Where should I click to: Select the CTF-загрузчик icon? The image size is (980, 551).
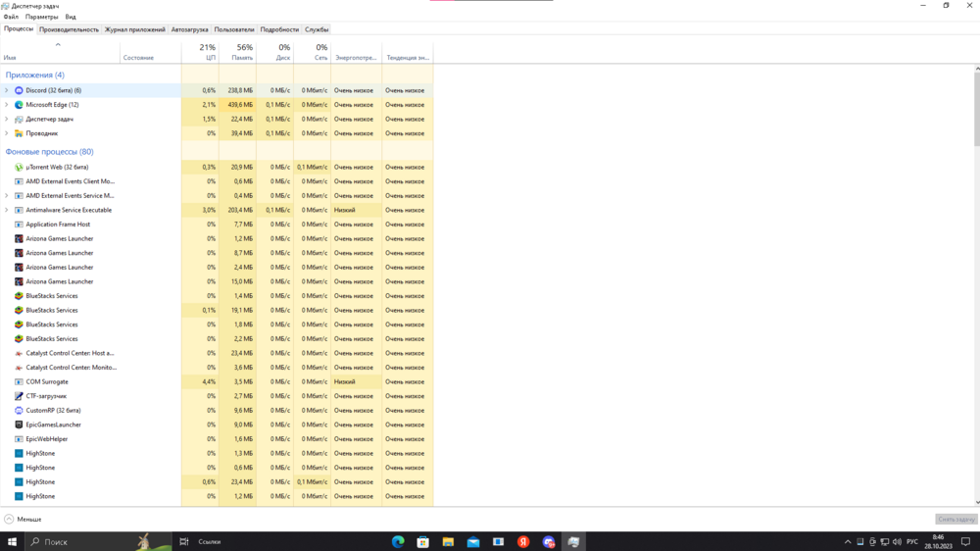pos(19,396)
